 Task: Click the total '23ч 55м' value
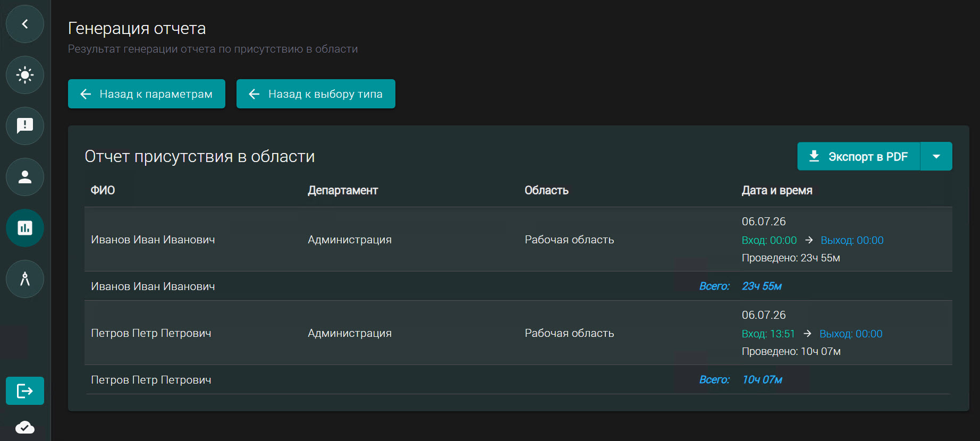point(762,286)
